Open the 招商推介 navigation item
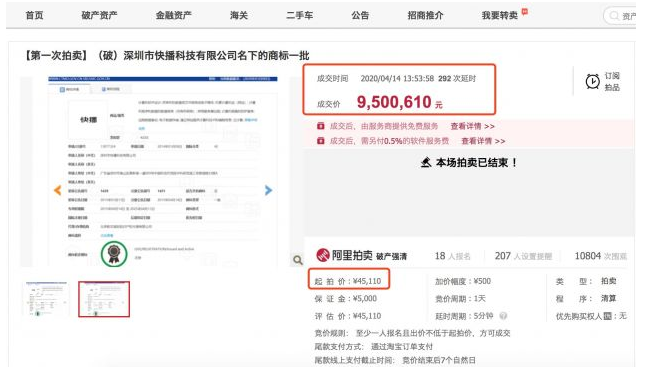 [425, 15]
